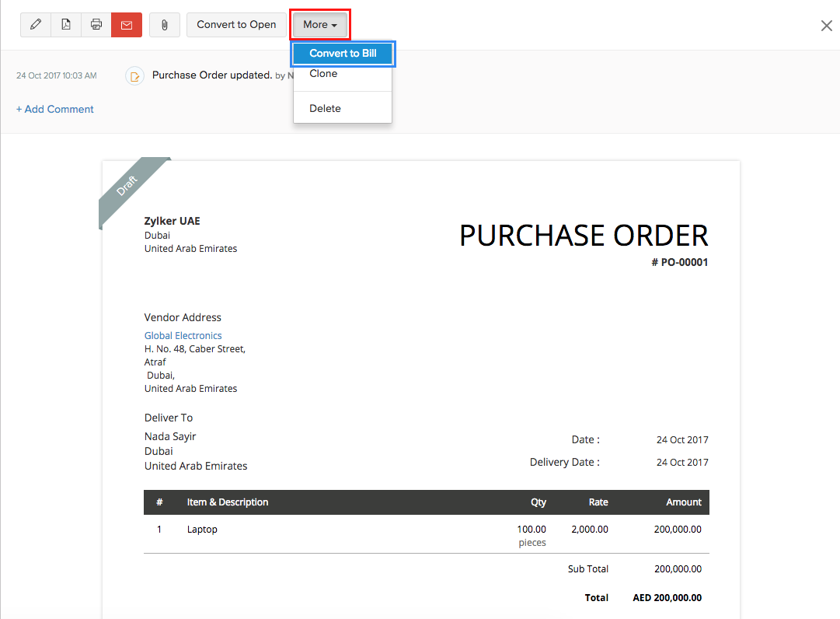
Task: Click the Item & Description column header
Action: pyautogui.click(x=227, y=502)
